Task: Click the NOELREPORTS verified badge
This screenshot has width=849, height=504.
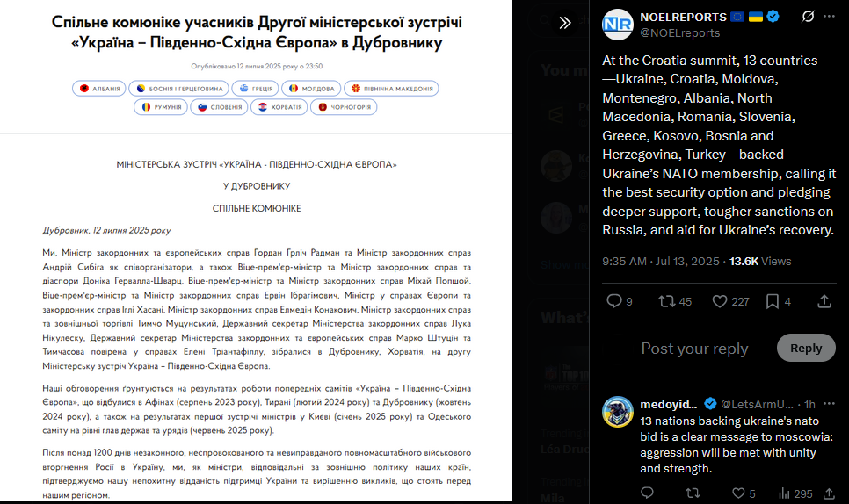Action: [773, 17]
